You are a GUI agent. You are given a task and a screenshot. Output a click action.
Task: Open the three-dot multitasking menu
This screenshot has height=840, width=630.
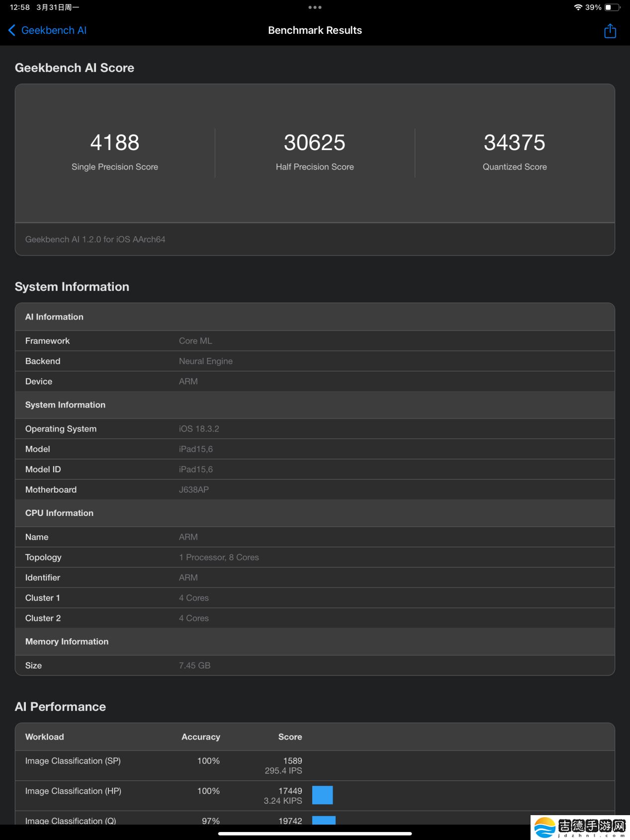coord(315,7)
